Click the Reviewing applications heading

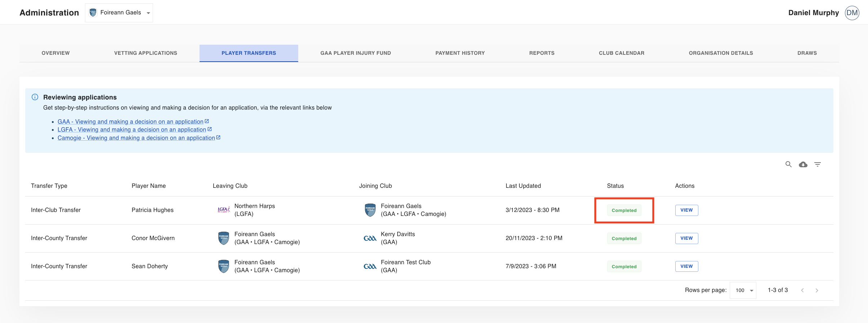coord(80,97)
